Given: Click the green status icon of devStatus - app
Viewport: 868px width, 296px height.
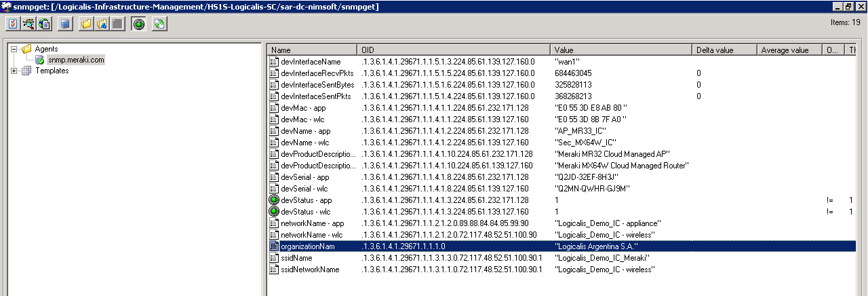Looking at the screenshot, I should point(274,200).
